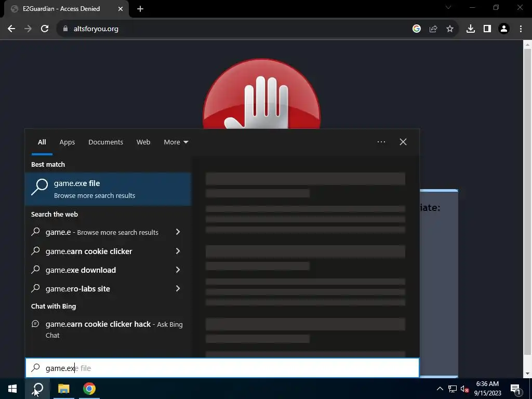Click the search box with game.exe
Viewport: 532px width, 399px height.
[x=222, y=368]
